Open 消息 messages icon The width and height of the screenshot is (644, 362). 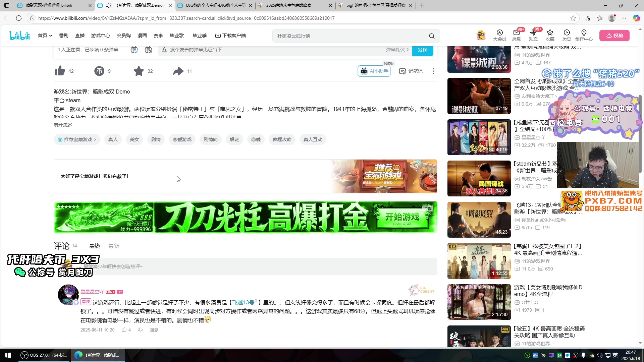[x=517, y=35]
